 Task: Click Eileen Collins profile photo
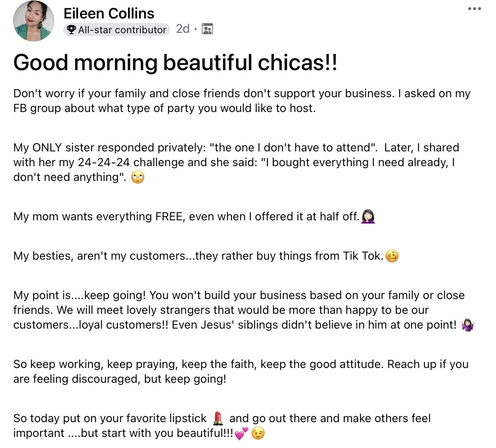click(x=34, y=21)
